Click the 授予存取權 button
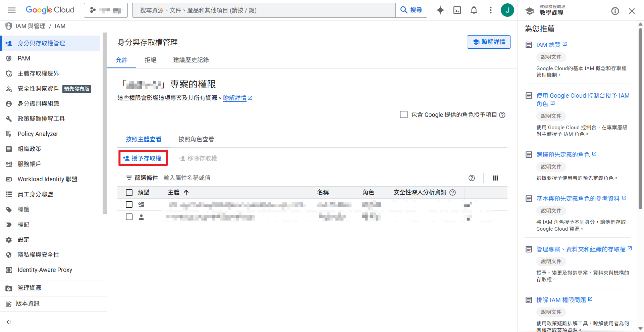644x332 pixels. [x=143, y=158]
